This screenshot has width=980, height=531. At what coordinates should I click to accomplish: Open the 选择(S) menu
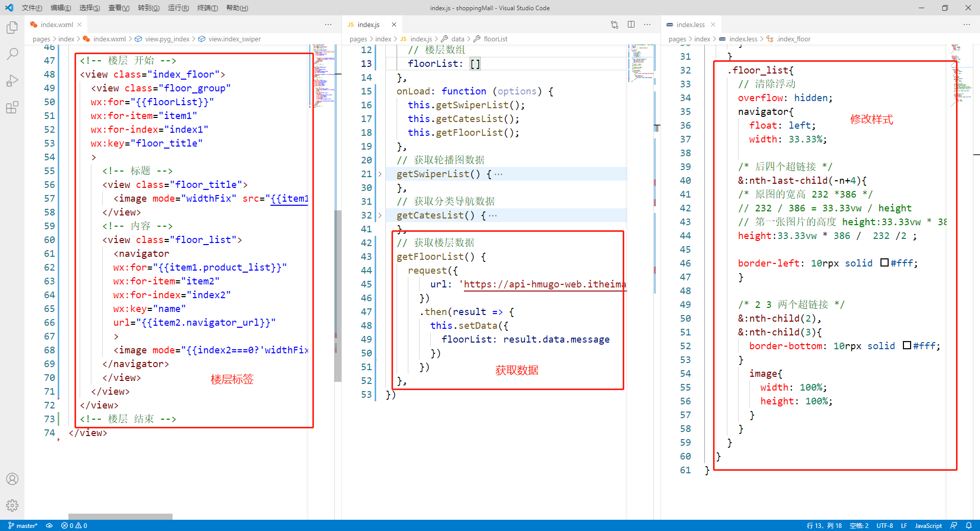point(90,8)
